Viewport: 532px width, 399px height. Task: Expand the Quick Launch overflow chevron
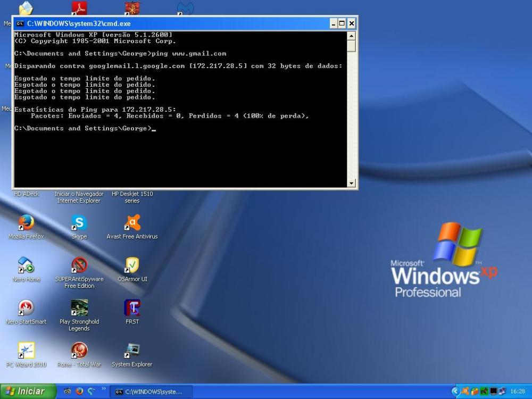click(x=103, y=389)
